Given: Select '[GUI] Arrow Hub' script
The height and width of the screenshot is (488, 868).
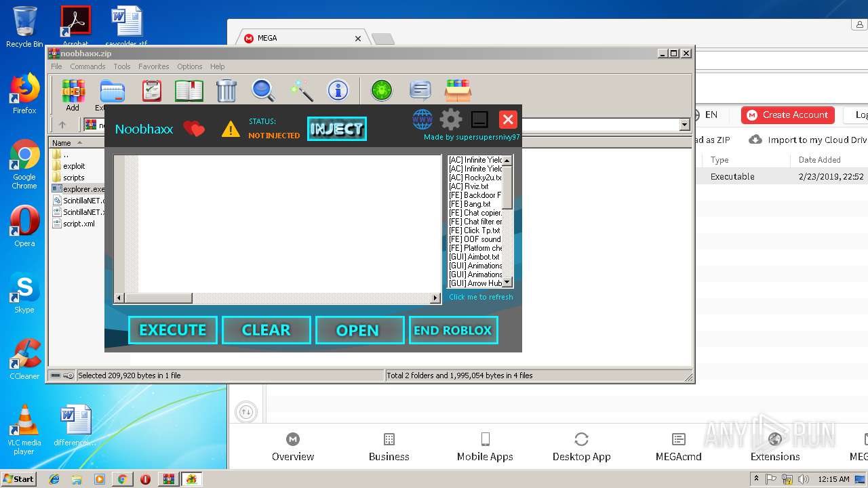Looking at the screenshot, I should click(475, 283).
